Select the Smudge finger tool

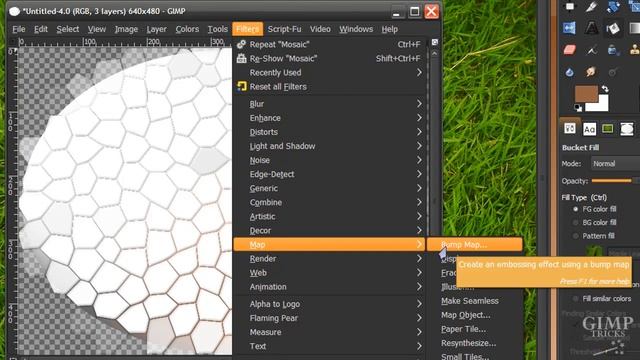click(x=591, y=72)
